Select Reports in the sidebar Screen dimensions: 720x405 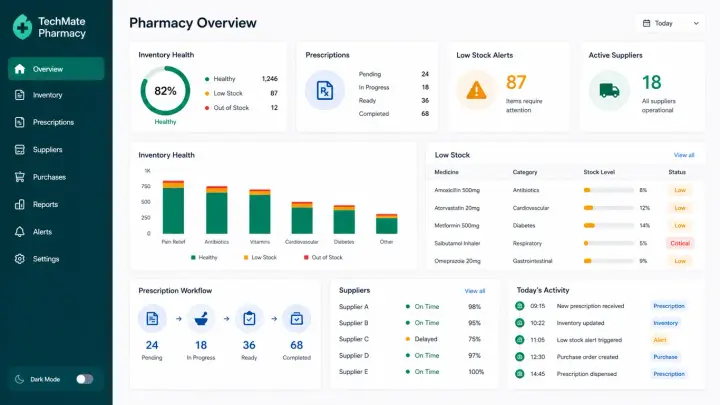tap(56, 204)
